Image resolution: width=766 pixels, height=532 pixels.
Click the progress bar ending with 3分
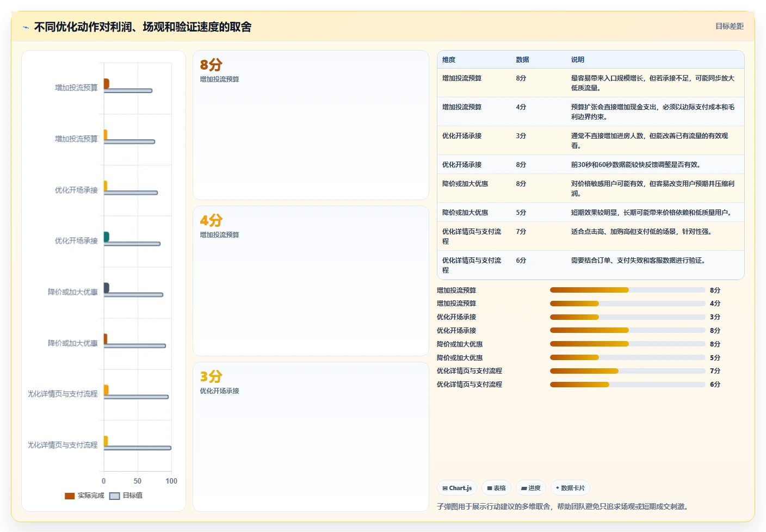(627, 317)
